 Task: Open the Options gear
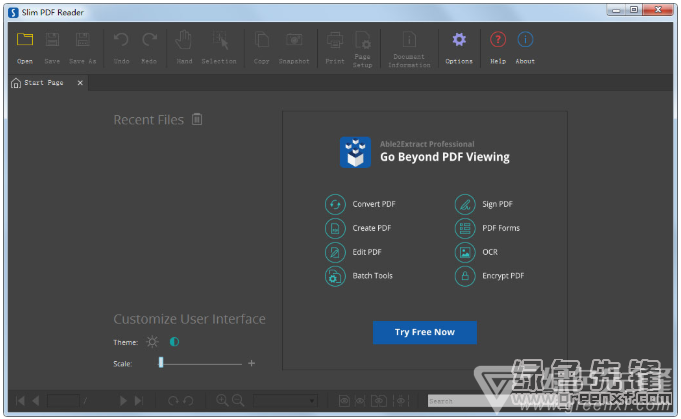(459, 40)
